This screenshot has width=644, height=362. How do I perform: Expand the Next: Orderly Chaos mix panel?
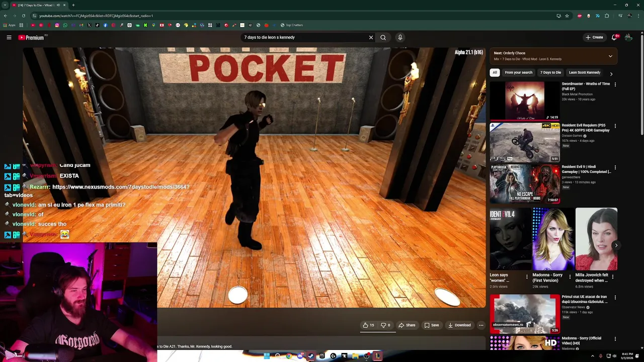tap(610, 56)
